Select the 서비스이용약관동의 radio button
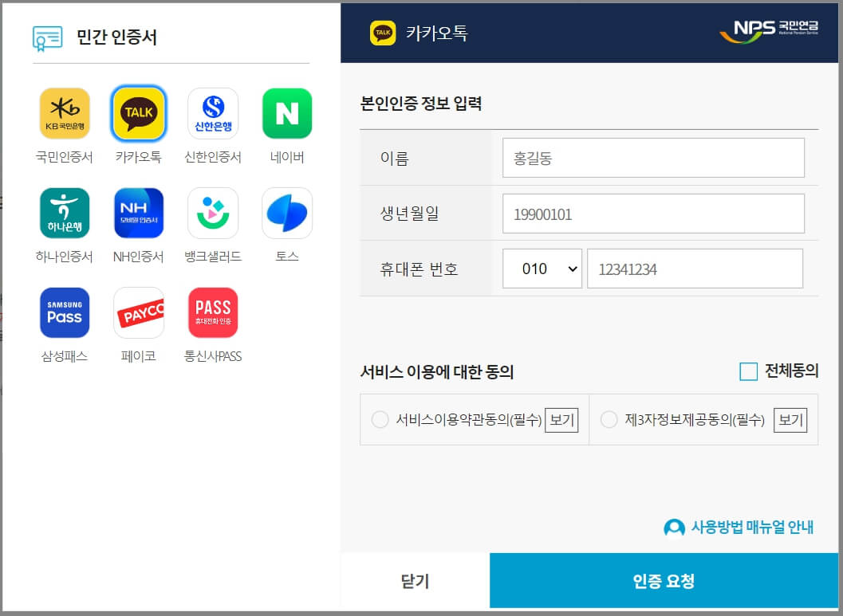This screenshot has height=616, width=843. coord(380,420)
